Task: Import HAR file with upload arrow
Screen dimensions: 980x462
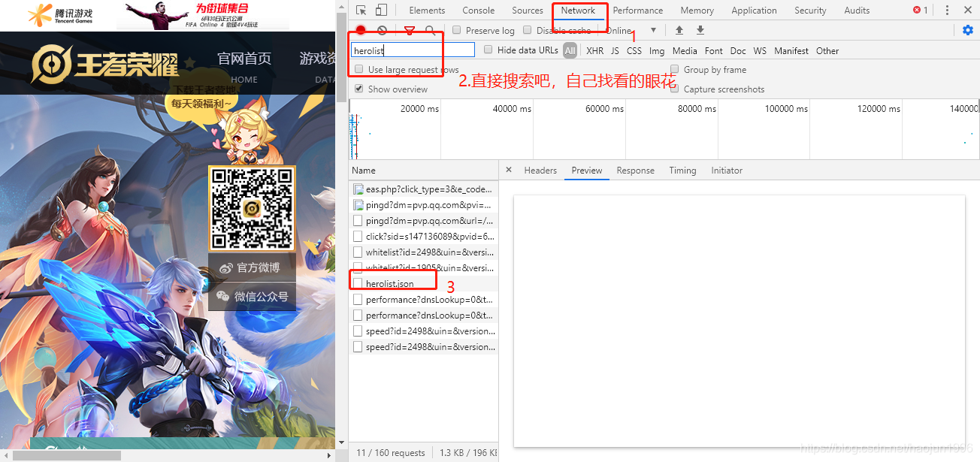Action: [x=679, y=31]
